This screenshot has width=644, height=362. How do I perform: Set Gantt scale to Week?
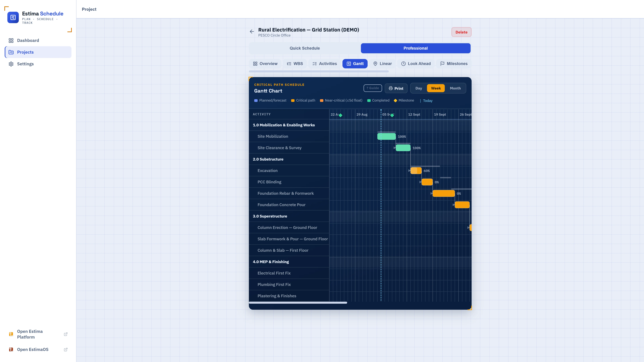point(436,88)
